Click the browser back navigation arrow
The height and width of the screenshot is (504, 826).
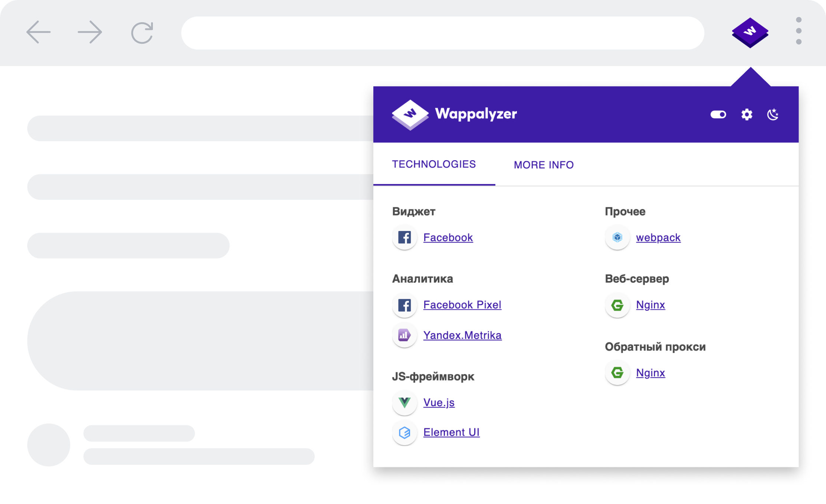pyautogui.click(x=38, y=33)
